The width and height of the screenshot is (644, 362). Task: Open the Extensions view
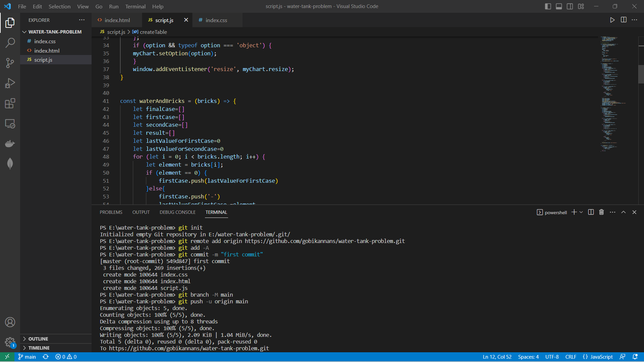pyautogui.click(x=10, y=103)
